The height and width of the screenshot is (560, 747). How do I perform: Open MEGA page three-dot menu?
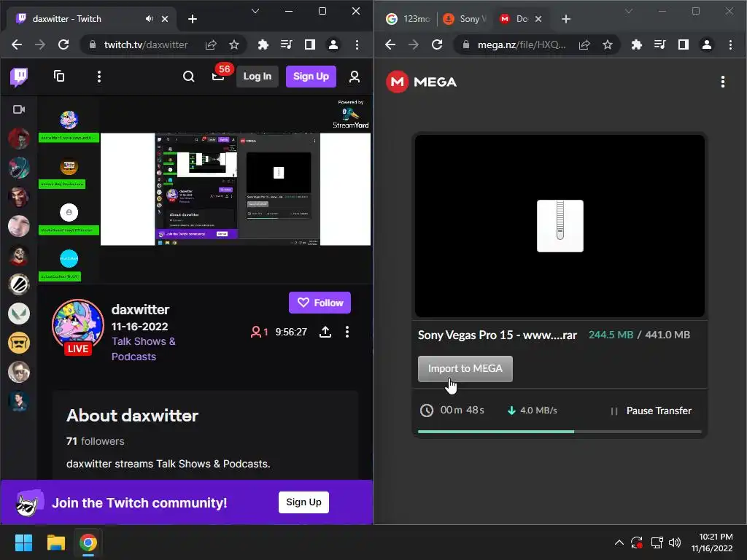[723, 82]
